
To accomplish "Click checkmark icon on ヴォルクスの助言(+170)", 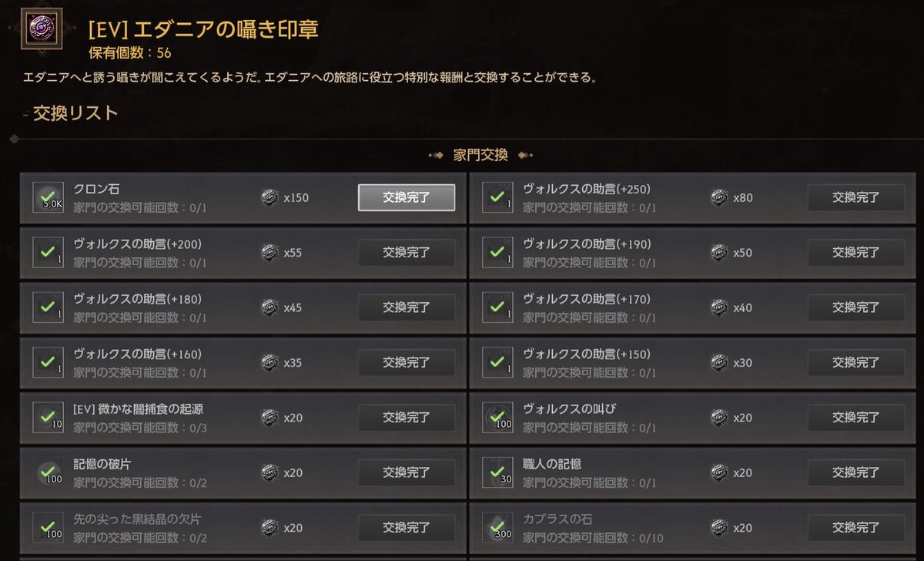I will (497, 307).
